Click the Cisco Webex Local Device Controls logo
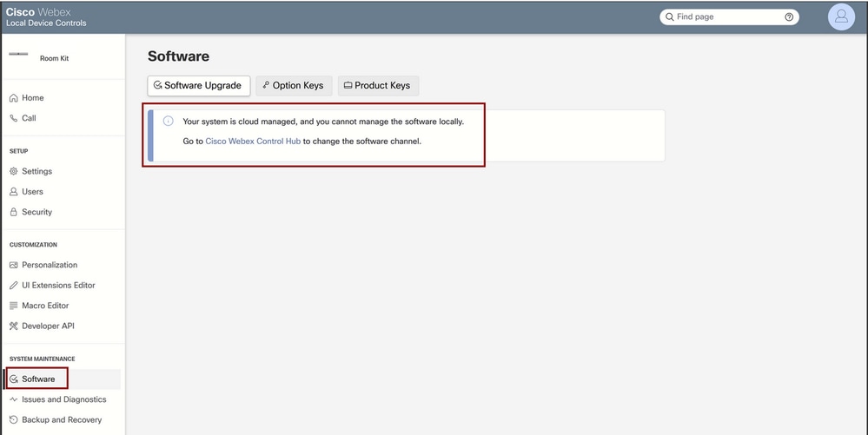 point(46,17)
